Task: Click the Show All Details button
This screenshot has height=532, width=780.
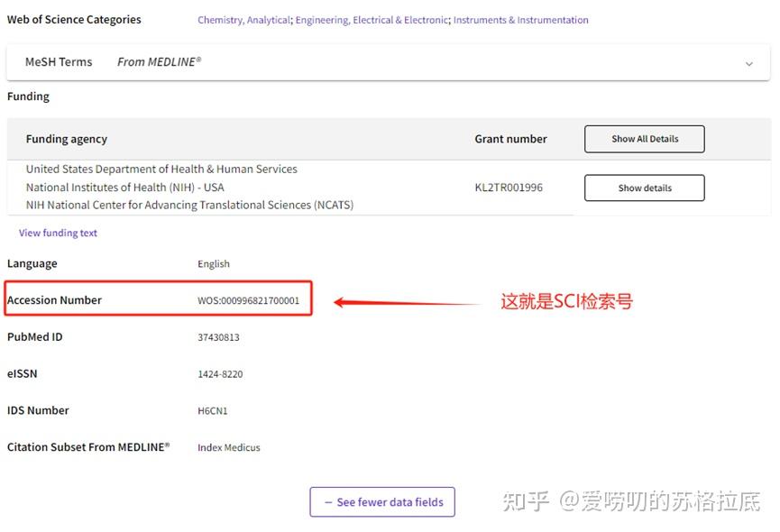Action: click(644, 139)
